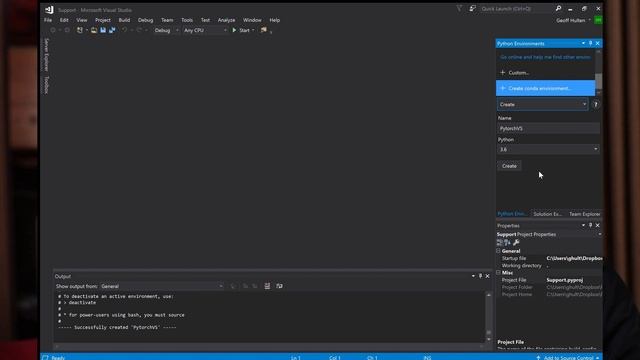Close the Properties panel

pos(598,225)
